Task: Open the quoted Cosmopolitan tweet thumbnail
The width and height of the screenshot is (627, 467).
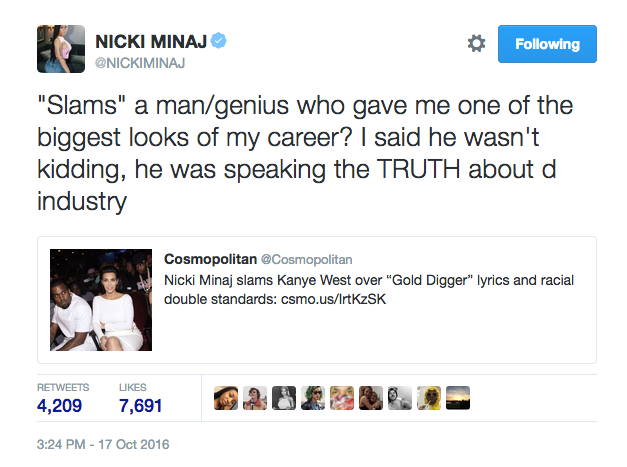Action: coord(101,300)
